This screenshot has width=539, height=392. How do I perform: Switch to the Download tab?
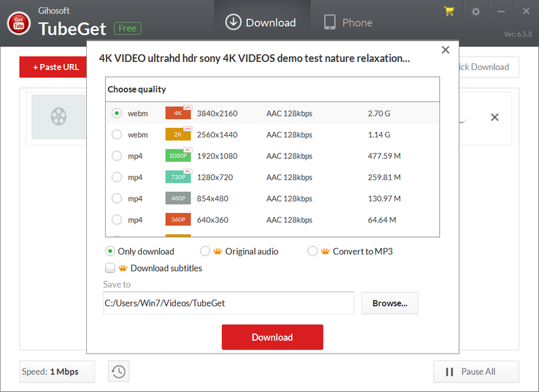[261, 23]
